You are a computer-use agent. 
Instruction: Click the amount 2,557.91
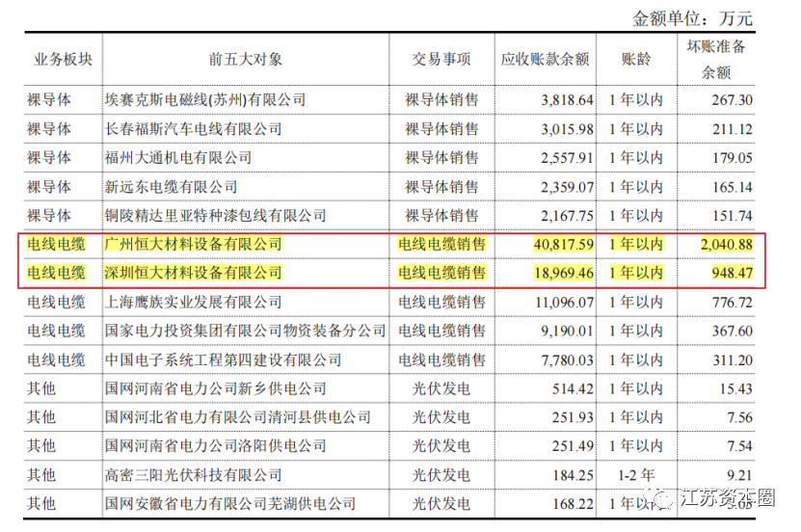pyautogui.click(x=567, y=158)
